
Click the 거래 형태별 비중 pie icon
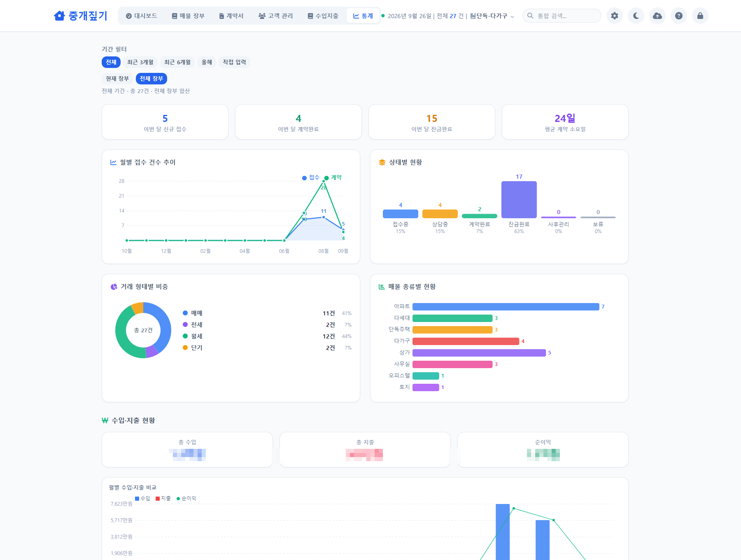[x=114, y=287]
